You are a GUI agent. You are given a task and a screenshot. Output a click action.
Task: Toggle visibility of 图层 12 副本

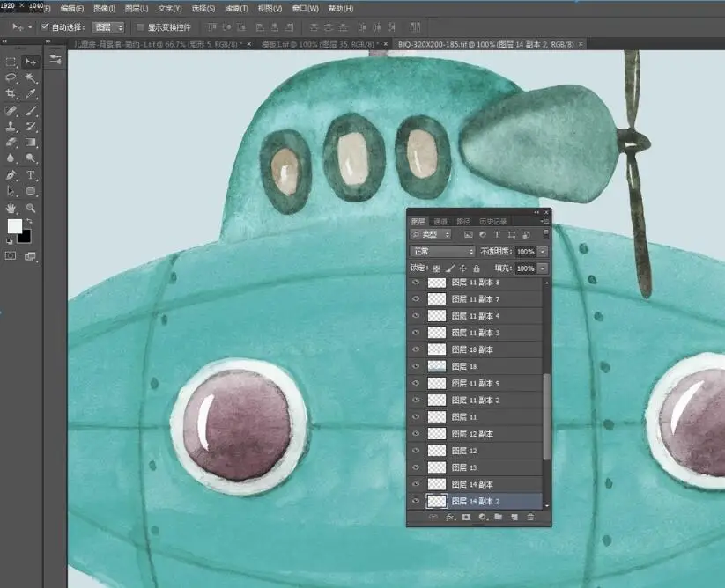click(416, 434)
